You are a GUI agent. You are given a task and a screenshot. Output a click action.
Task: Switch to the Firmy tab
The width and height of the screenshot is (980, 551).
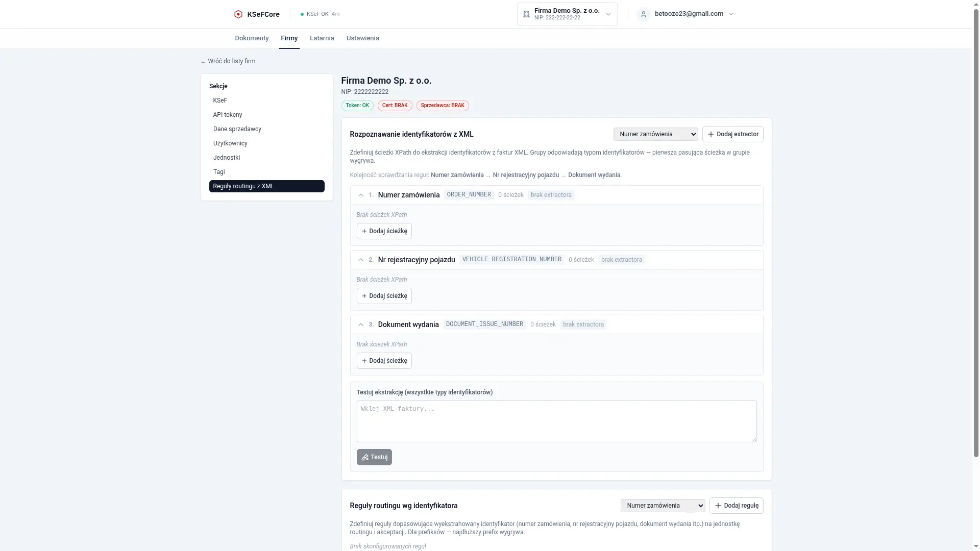point(289,38)
